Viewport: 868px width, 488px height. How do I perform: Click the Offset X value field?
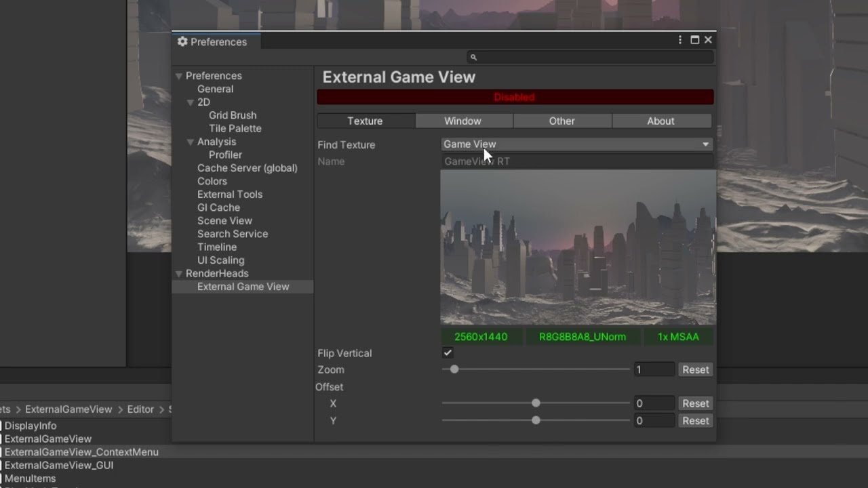tap(654, 403)
